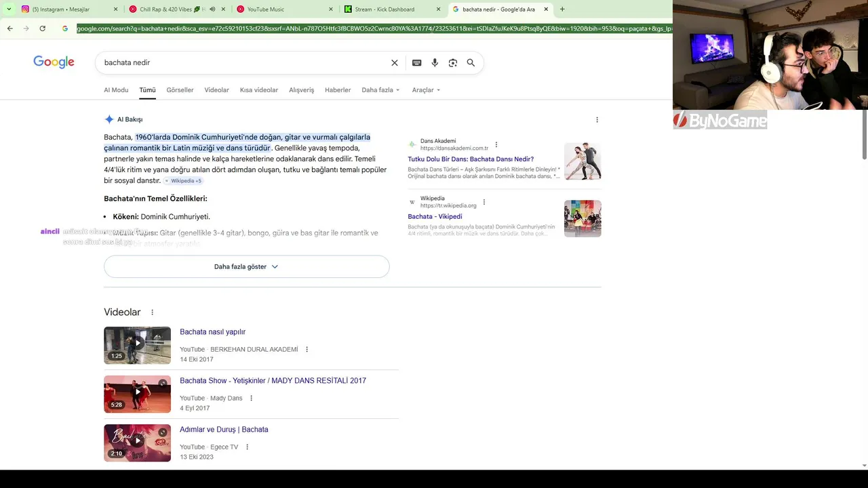Close the Kick Dashboard tab
The width and height of the screenshot is (868, 488).
tap(439, 9)
